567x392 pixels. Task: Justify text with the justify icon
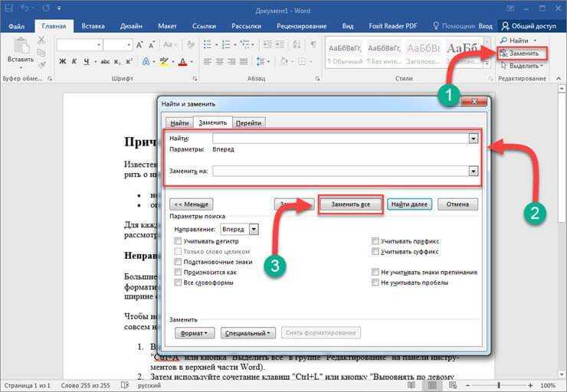click(244, 62)
